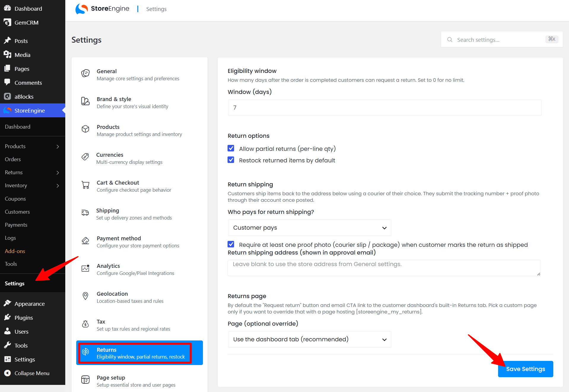569x392 pixels.
Task: Click 'Setup essential store and user pages' text
Action: pos(136,385)
